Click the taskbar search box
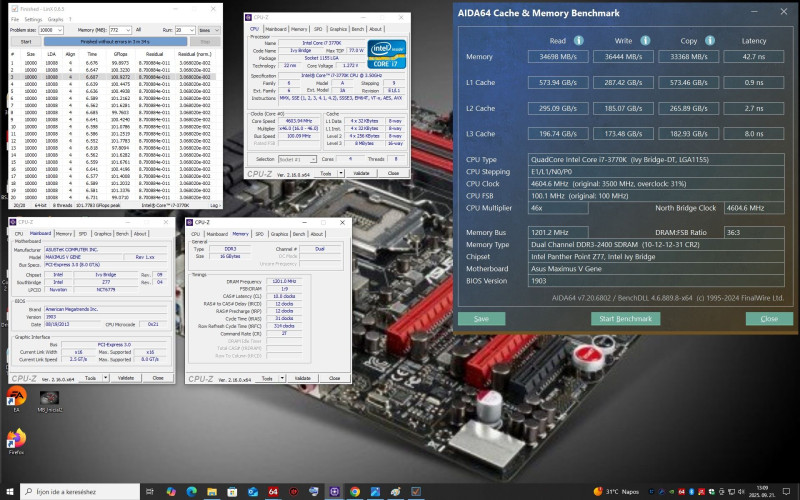The height and width of the screenshot is (500, 800). coord(80,491)
